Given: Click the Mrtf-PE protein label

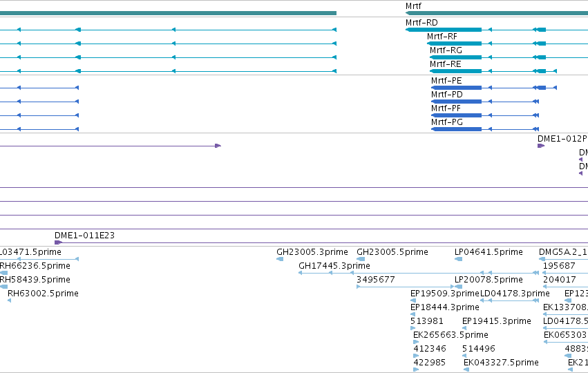Looking at the screenshot, I should tap(446, 81).
